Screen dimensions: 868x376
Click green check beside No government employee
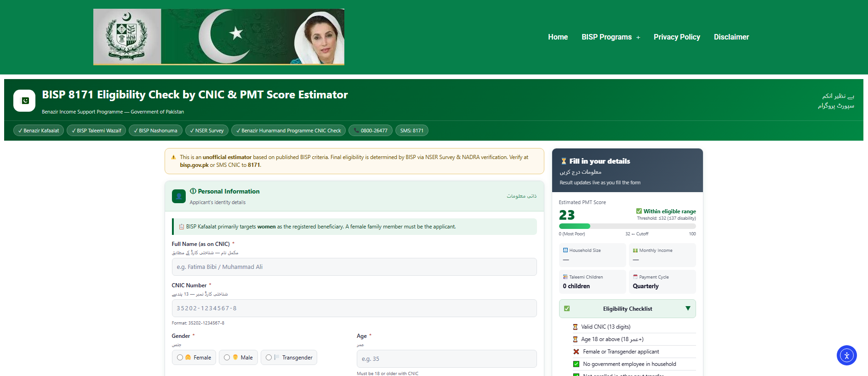click(576, 365)
